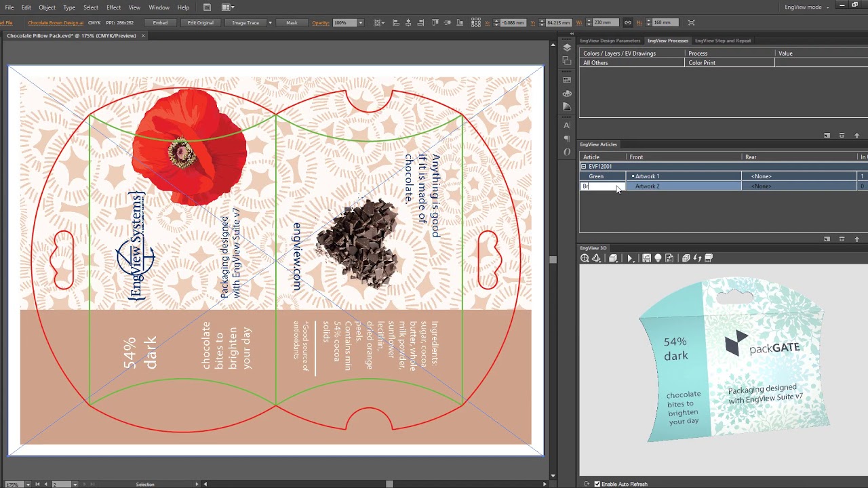Open the Artboards panel icon in the dock

click(x=567, y=60)
